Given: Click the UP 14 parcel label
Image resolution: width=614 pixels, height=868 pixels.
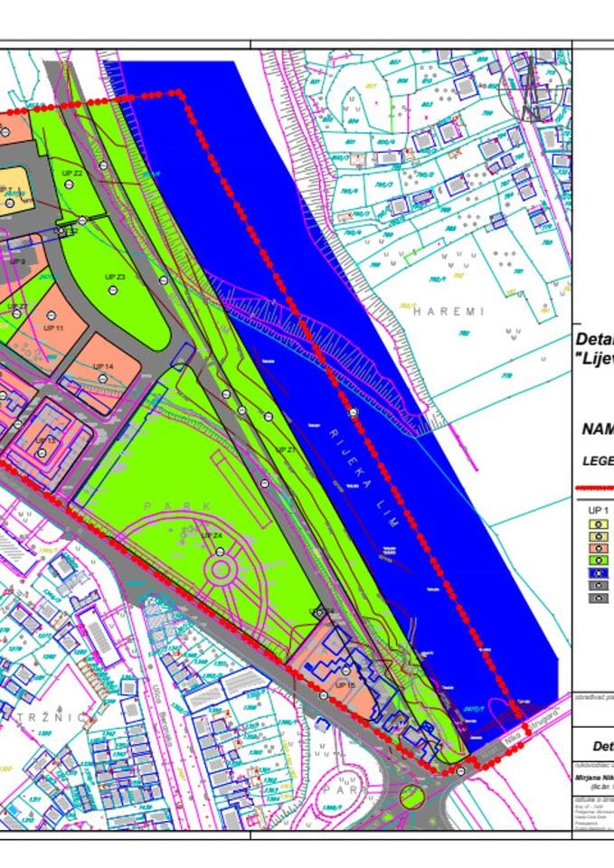Looking at the screenshot, I should pos(103,366).
